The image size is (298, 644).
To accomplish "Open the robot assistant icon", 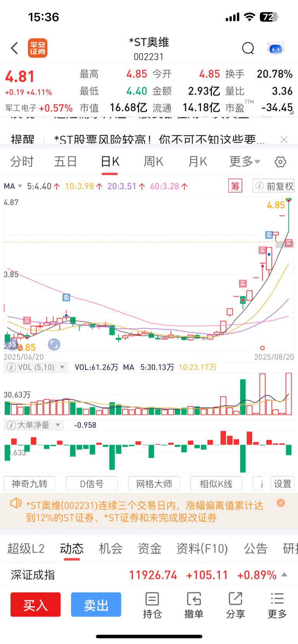I will click(276, 48).
